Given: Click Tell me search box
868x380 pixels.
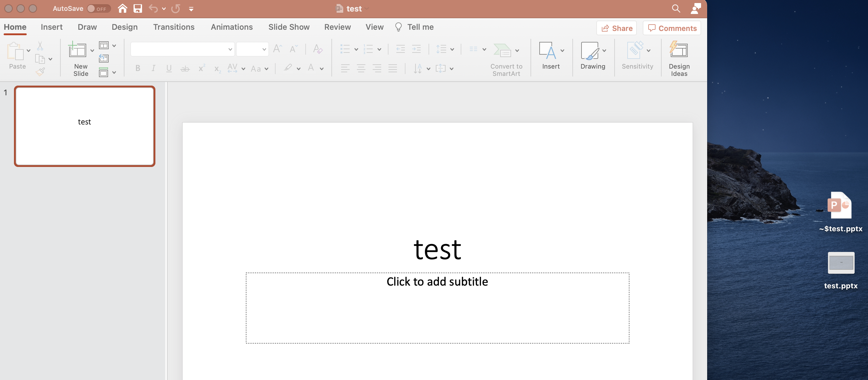Looking at the screenshot, I should point(414,27).
